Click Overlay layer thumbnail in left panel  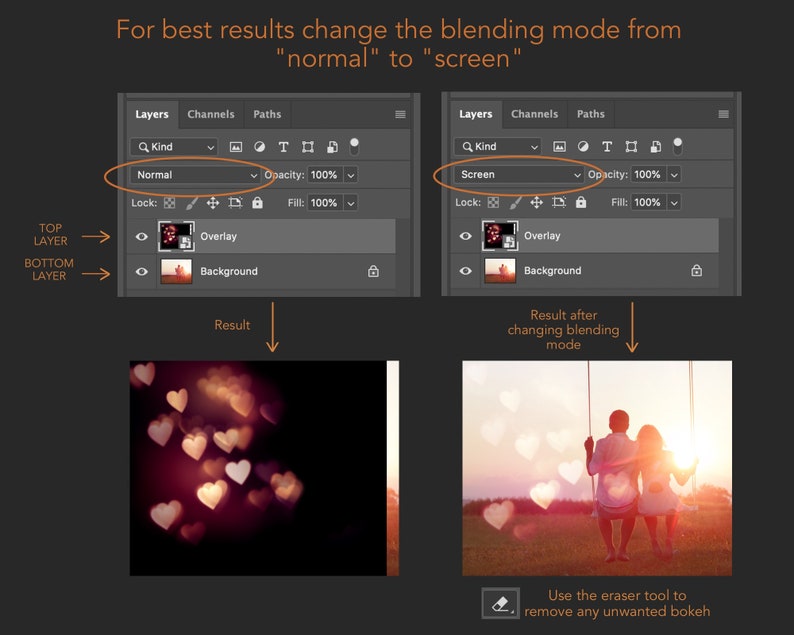(x=176, y=236)
